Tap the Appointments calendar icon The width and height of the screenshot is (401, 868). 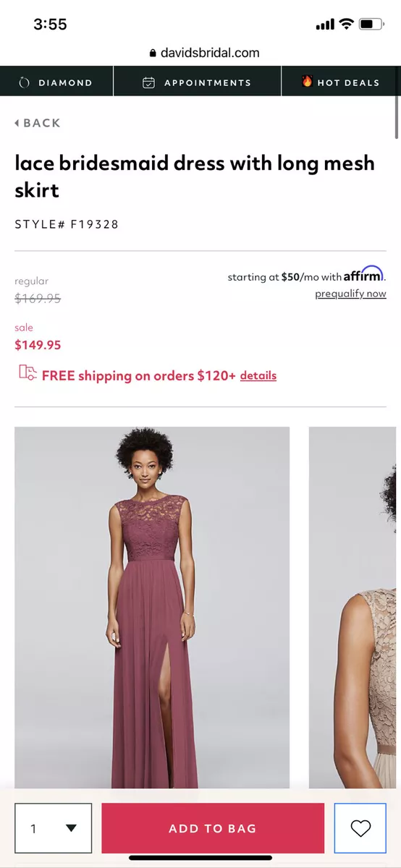(x=148, y=82)
